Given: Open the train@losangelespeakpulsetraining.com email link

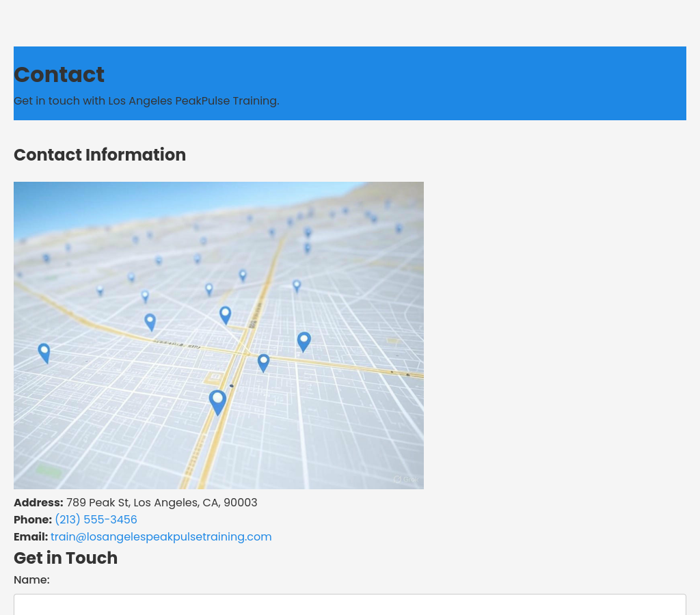Looking at the screenshot, I should 161,536.
